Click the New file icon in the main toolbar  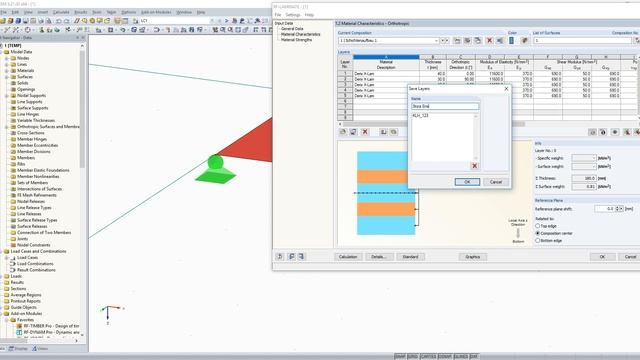point(3,20)
